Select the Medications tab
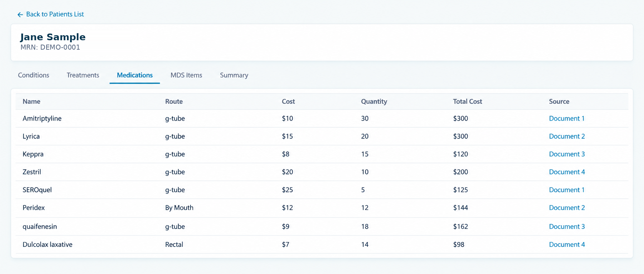 pyautogui.click(x=135, y=75)
